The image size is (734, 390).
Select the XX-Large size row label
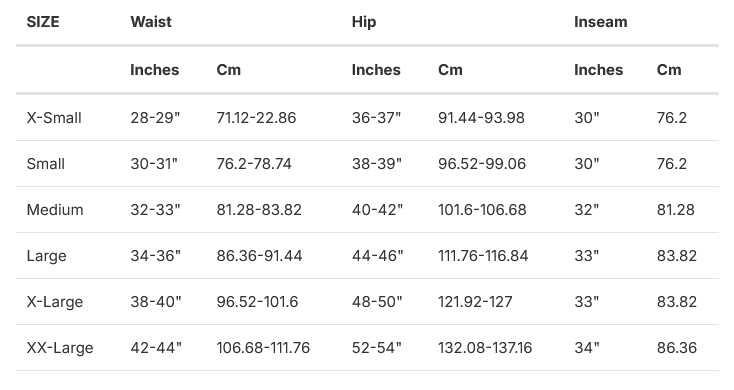coord(60,348)
